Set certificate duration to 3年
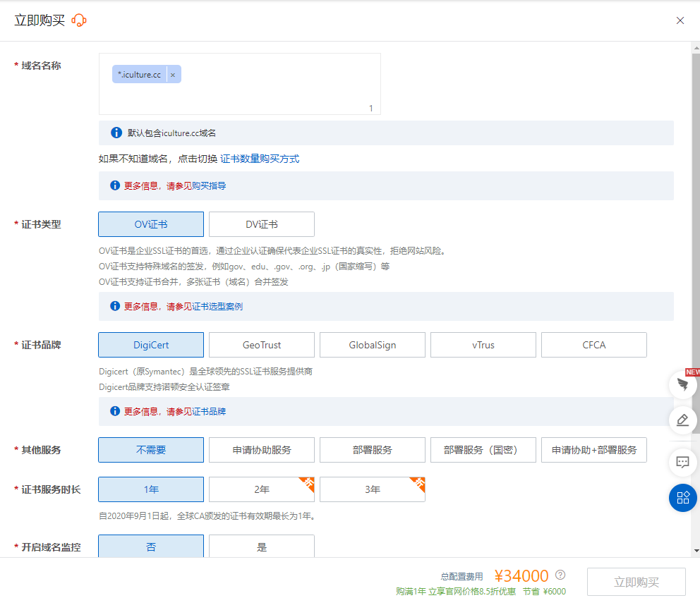The width and height of the screenshot is (700, 598). (x=373, y=489)
